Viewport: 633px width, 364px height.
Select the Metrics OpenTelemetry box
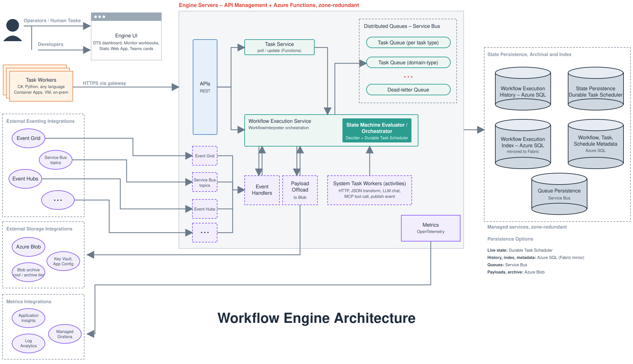pyautogui.click(x=431, y=228)
